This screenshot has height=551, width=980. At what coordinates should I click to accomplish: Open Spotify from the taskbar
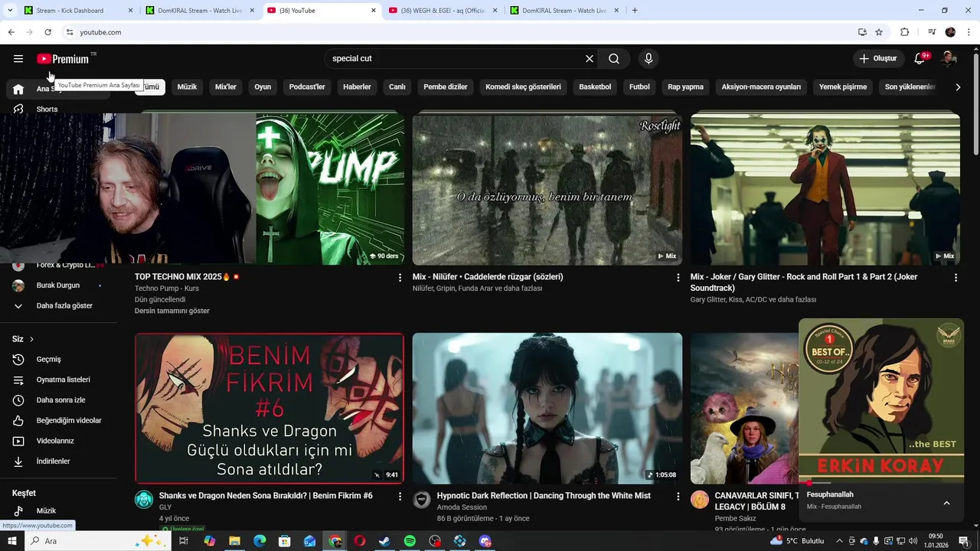click(x=410, y=541)
